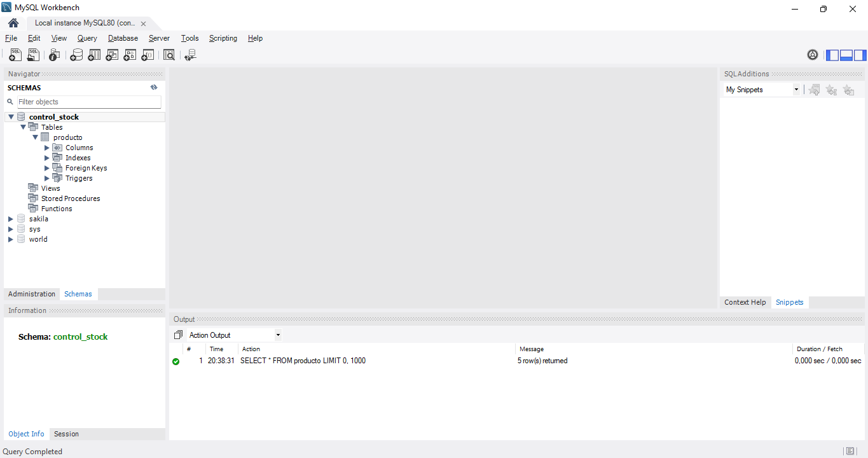This screenshot has height=458, width=868.
Task: Create a new schema icon
Action: click(76, 55)
